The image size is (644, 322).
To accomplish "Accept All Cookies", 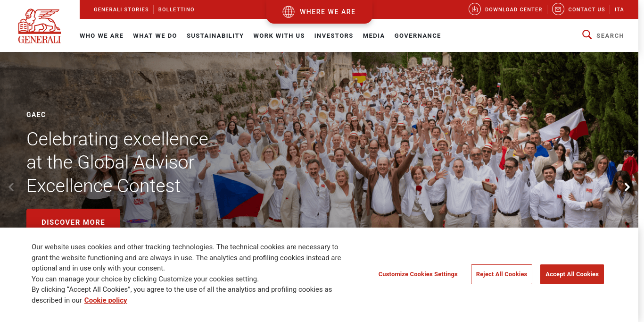I will pyautogui.click(x=572, y=274).
